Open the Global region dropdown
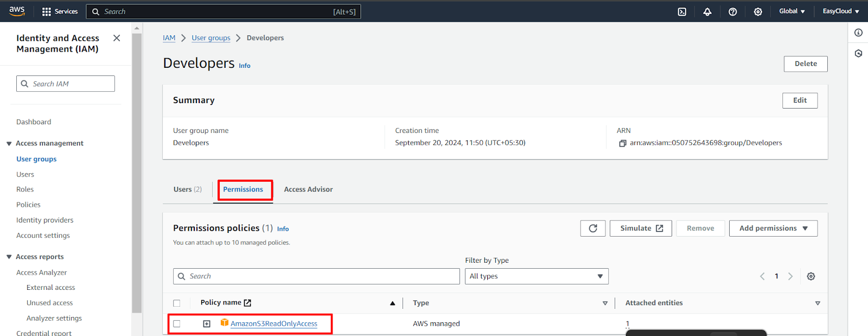 click(792, 11)
